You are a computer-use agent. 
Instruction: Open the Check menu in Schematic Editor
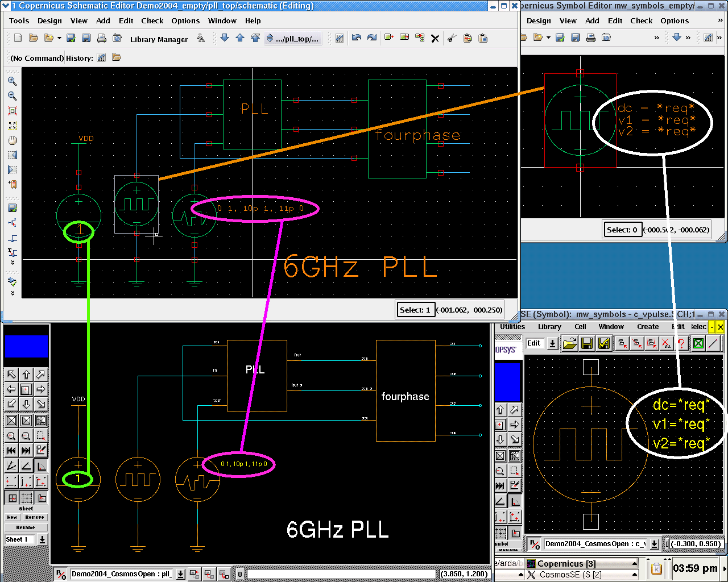point(152,20)
